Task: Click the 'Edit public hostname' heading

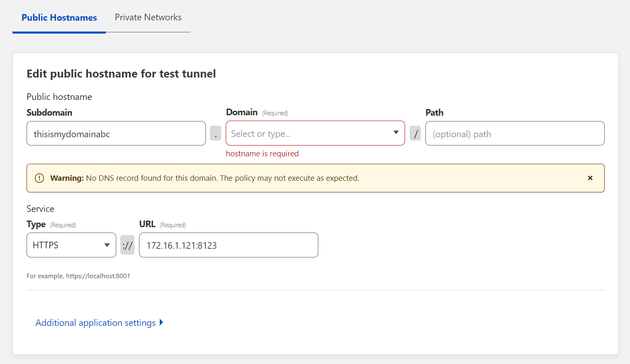Action: pyautogui.click(x=121, y=74)
